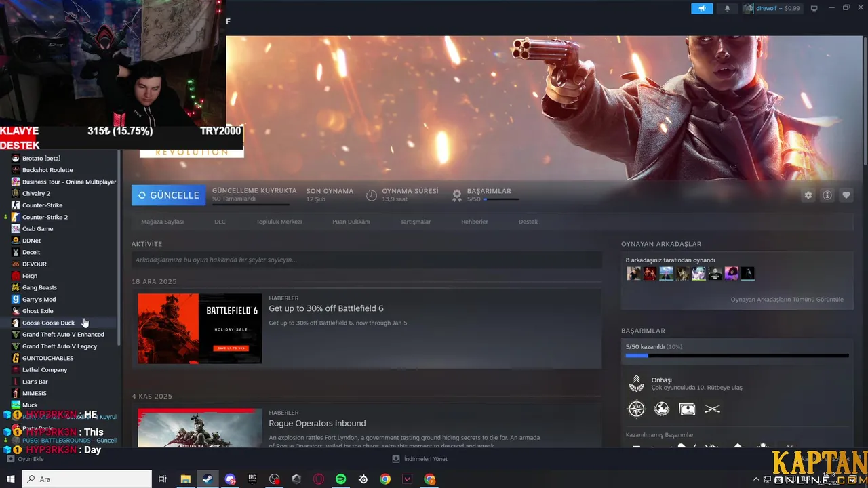The image size is (868, 488).
Task: Open the Windows Start menu
Action: coord(11,479)
